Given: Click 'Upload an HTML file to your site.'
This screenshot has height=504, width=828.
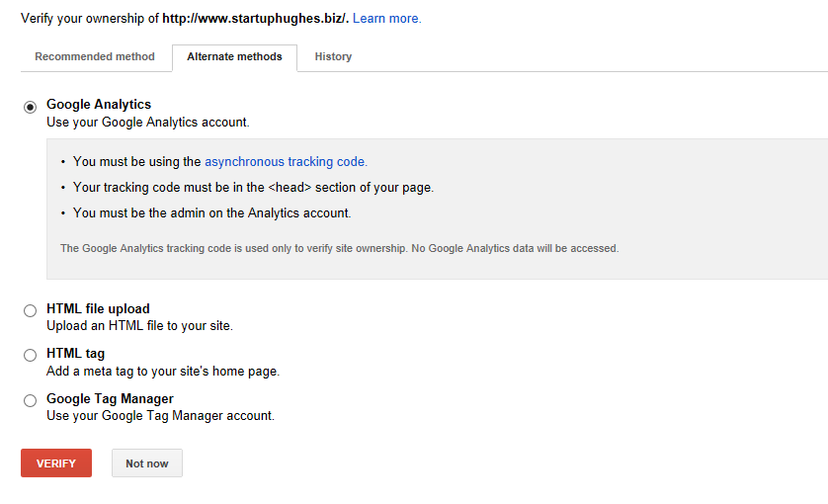Looking at the screenshot, I should [x=139, y=326].
